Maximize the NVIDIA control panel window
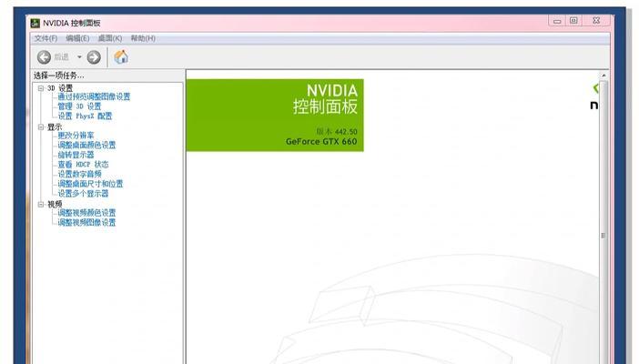Screen dimensions: 639x364 573,20
